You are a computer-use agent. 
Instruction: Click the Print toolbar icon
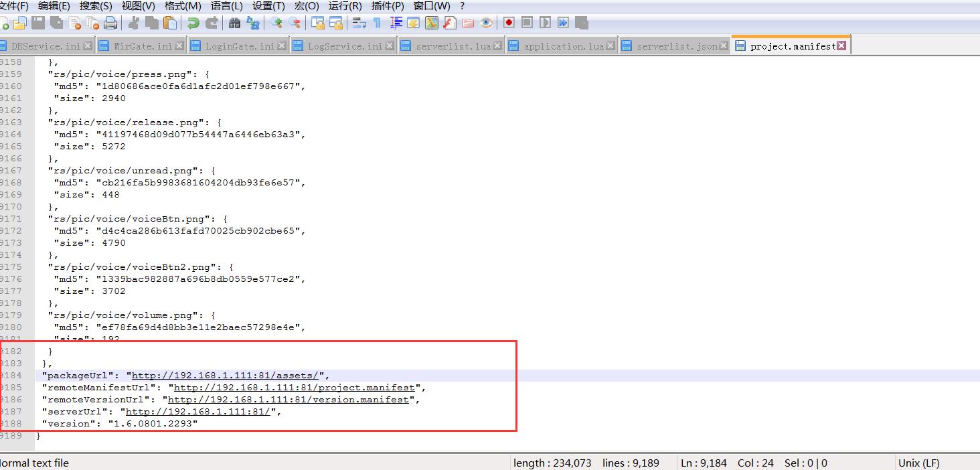[110, 23]
